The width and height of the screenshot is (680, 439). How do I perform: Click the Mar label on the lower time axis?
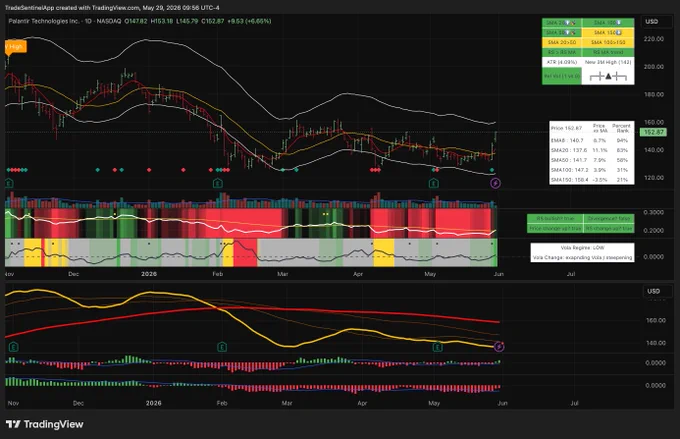click(287, 403)
